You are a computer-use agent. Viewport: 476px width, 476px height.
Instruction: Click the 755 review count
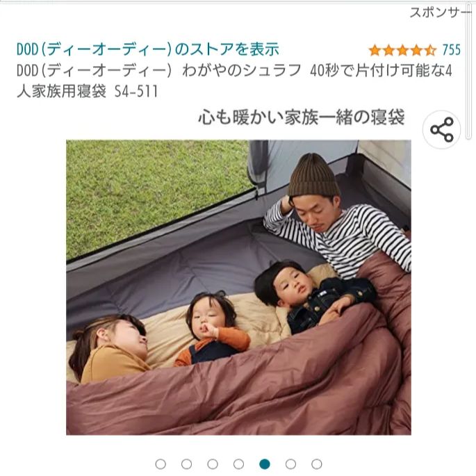coord(451,50)
